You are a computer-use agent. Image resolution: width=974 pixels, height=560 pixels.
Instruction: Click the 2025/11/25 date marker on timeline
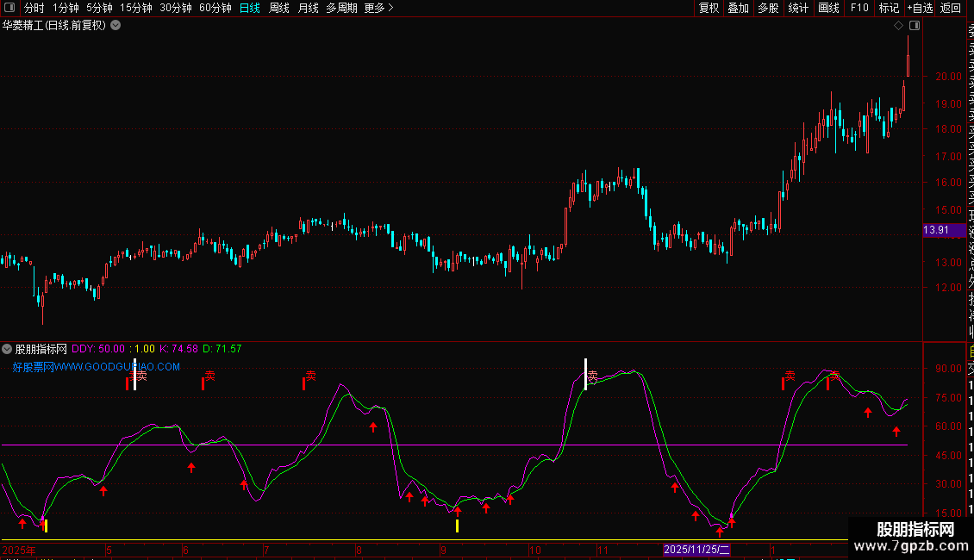696,550
